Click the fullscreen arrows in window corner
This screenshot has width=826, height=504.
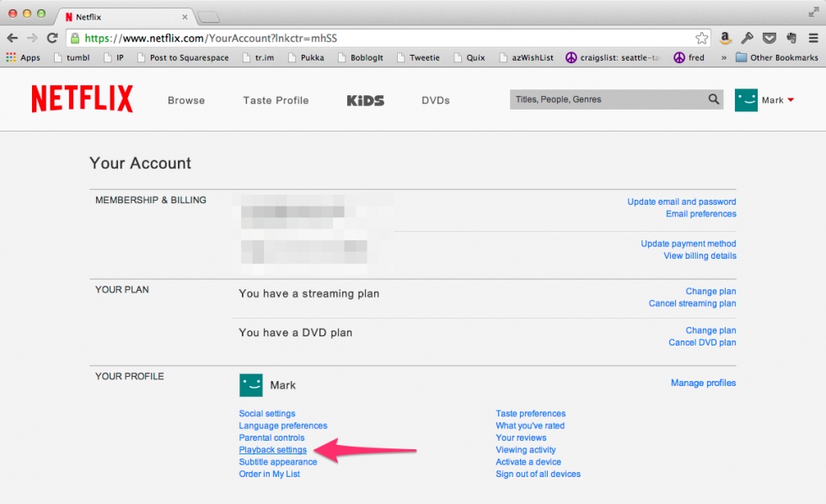click(813, 13)
